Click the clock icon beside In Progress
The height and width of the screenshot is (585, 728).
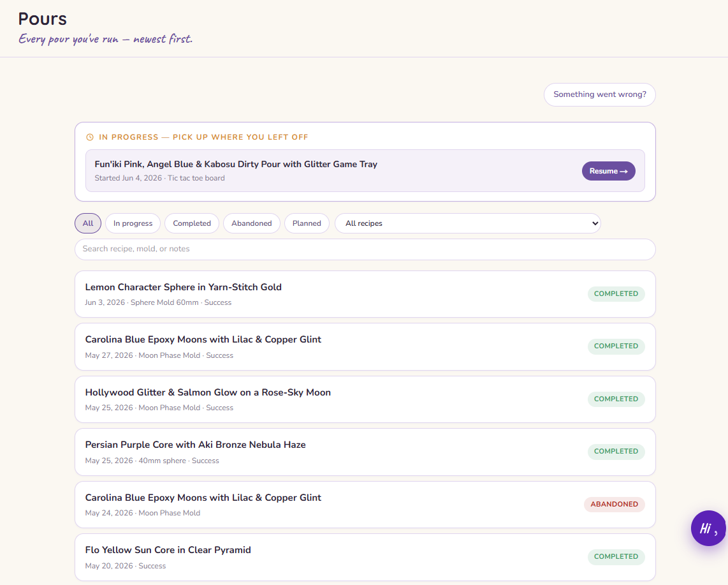90,137
